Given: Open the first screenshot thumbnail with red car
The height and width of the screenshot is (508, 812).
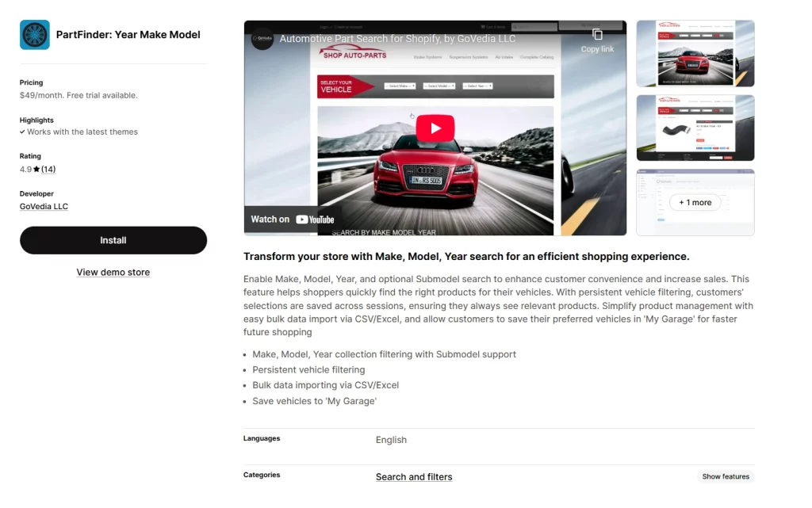Looking at the screenshot, I should [x=695, y=53].
